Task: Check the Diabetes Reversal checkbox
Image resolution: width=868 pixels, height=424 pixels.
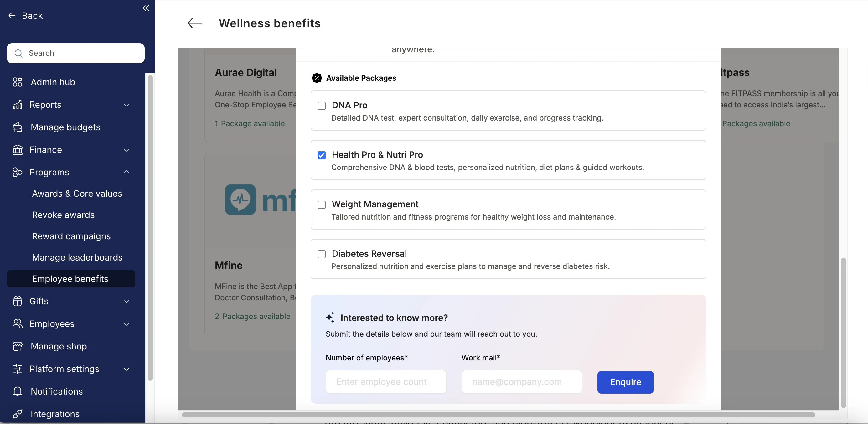Action: pos(322,255)
